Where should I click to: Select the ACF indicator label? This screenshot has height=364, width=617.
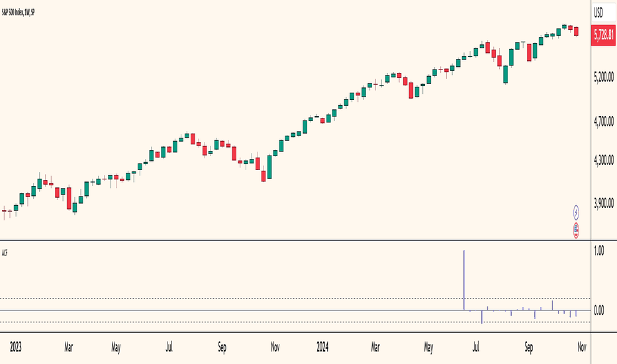coord(5,253)
